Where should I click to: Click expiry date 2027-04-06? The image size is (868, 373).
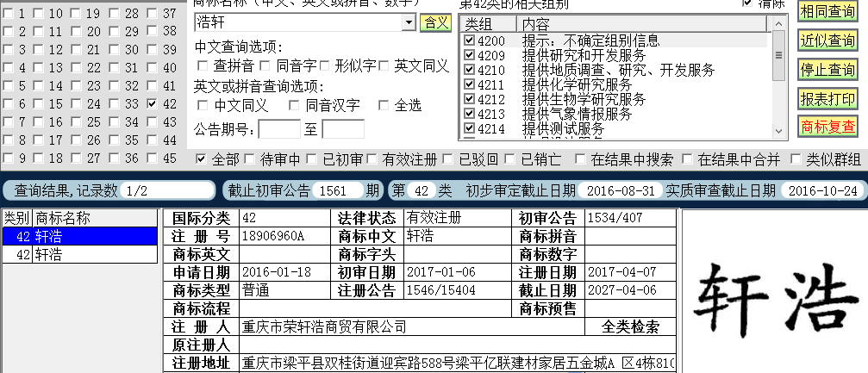(x=621, y=290)
